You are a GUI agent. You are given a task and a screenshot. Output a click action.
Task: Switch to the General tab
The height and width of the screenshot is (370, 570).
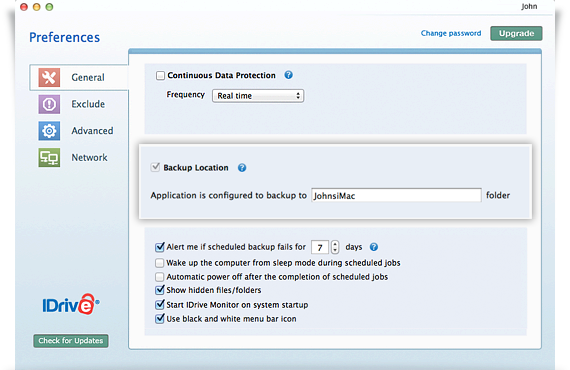click(79, 77)
